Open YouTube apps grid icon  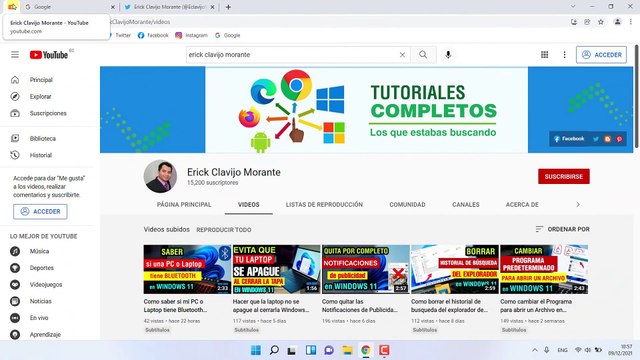(x=544, y=55)
